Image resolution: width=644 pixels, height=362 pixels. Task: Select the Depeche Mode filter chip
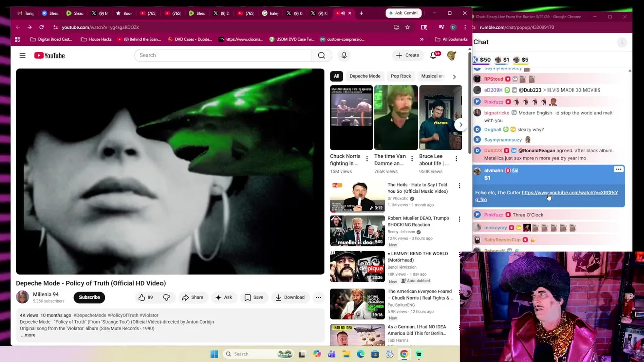(x=365, y=76)
